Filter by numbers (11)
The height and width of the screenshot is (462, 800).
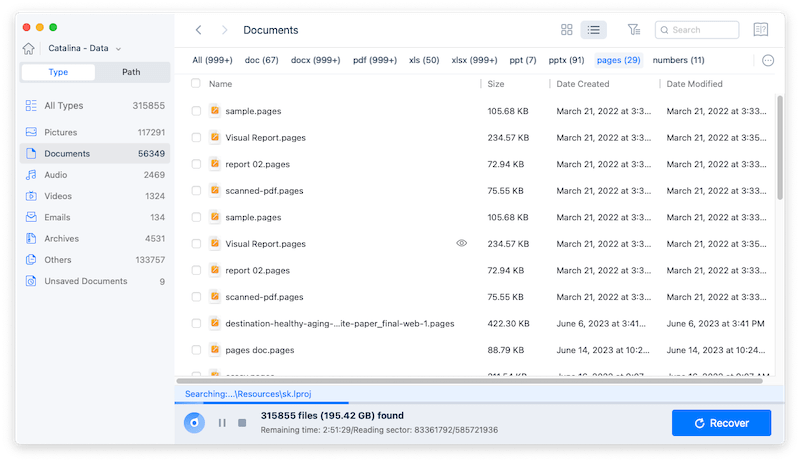(679, 60)
